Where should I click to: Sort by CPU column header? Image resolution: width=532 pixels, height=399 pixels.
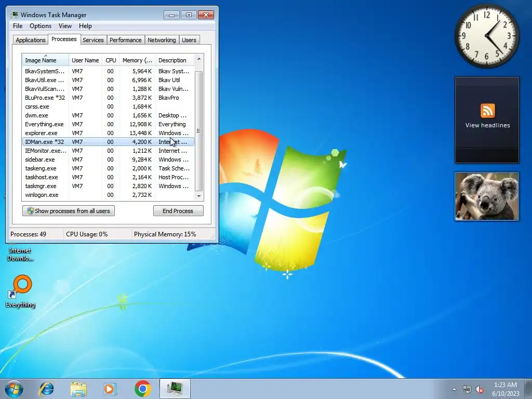111,60
